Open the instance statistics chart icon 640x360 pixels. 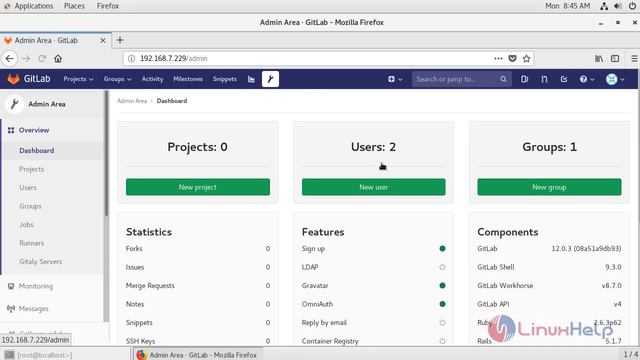click(x=251, y=79)
